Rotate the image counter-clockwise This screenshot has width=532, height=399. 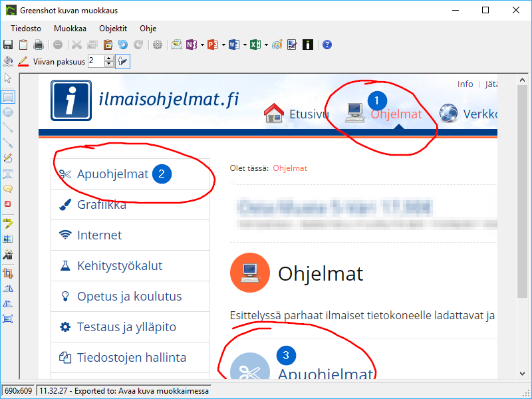tap(8, 304)
